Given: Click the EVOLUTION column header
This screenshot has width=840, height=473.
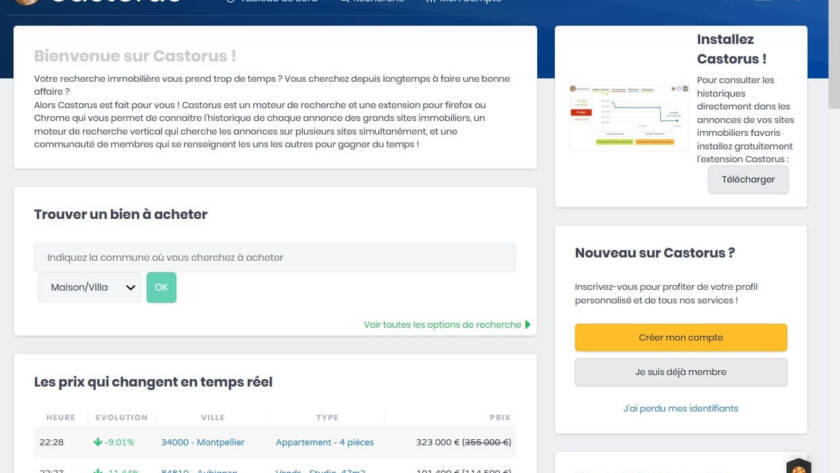Looking at the screenshot, I should 120,417.
